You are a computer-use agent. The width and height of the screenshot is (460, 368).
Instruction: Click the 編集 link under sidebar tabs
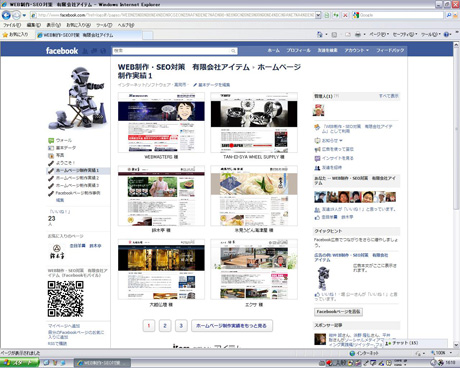[60, 200]
